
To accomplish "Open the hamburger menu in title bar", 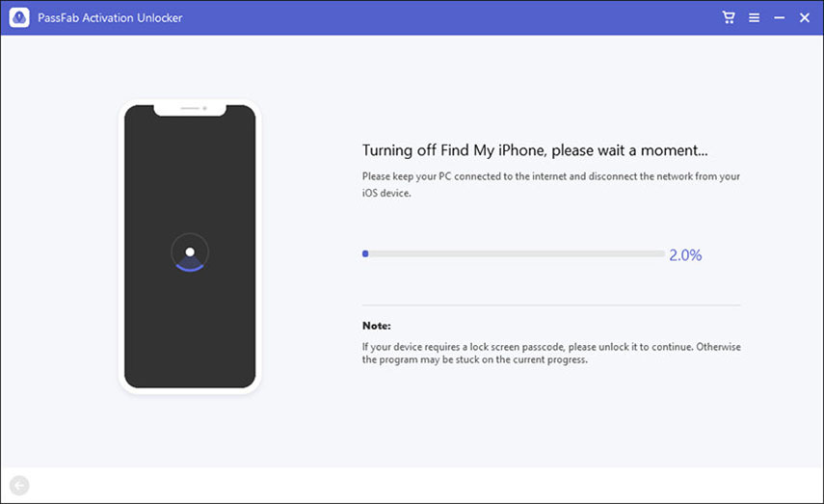I will pos(754,17).
